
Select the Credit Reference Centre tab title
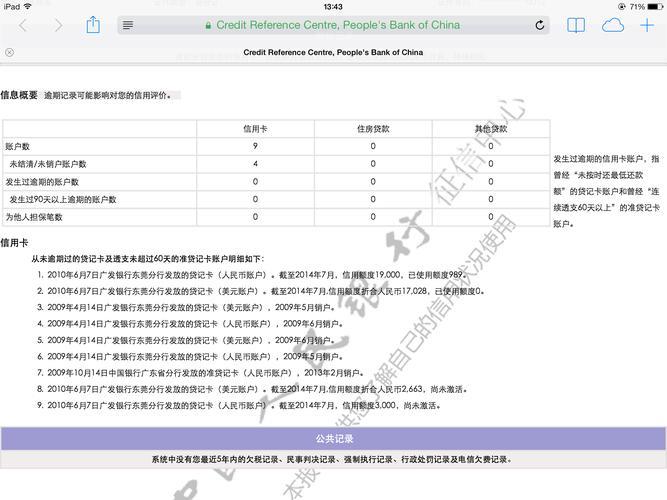pos(333,52)
